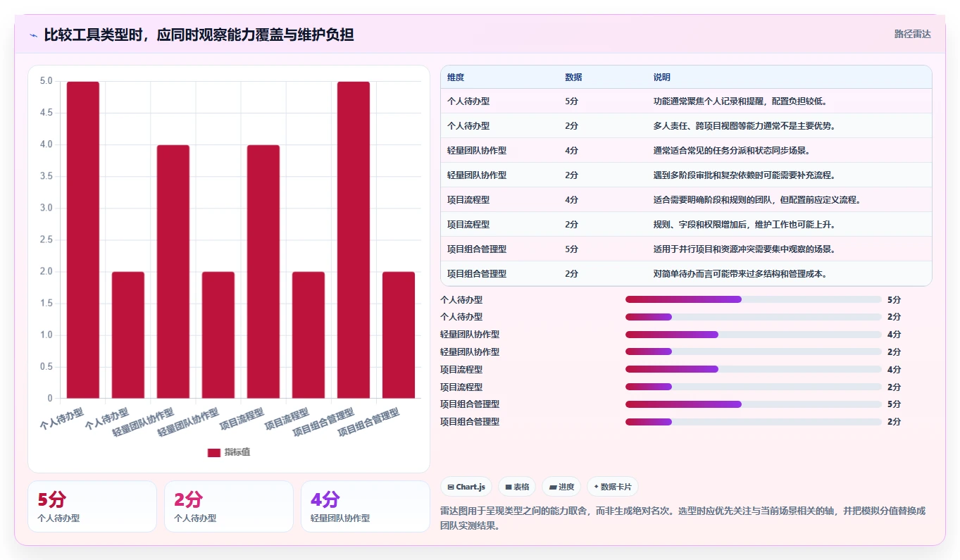The image size is (960, 560).
Task: Click the 个人待办型 progress bar showing 5分
Action: coord(753,299)
